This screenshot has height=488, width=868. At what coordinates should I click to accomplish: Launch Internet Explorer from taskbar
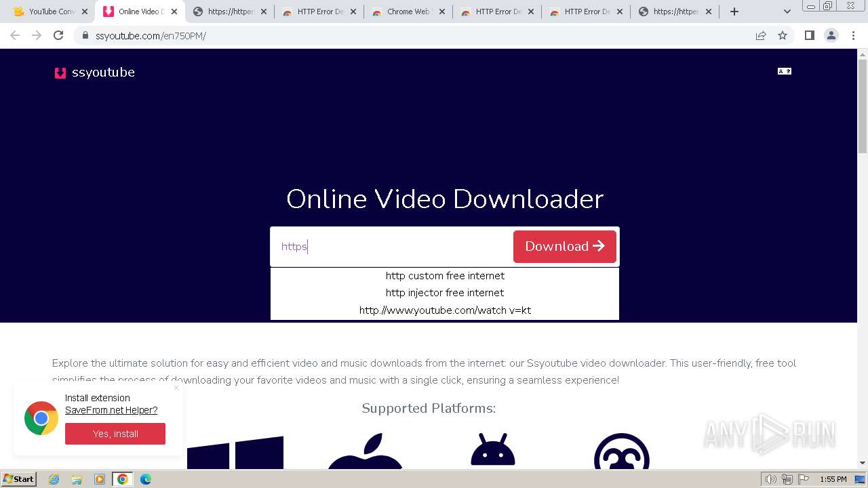click(54, 479)
